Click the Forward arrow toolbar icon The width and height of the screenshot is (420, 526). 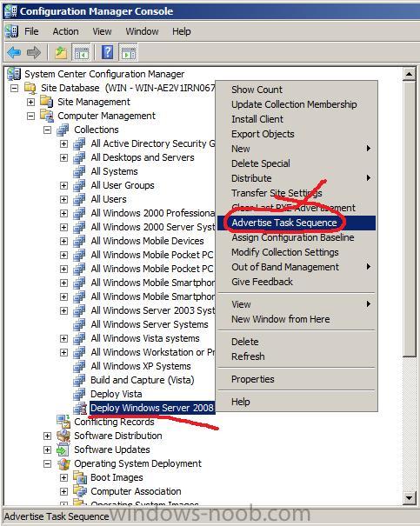click(34, 52)
